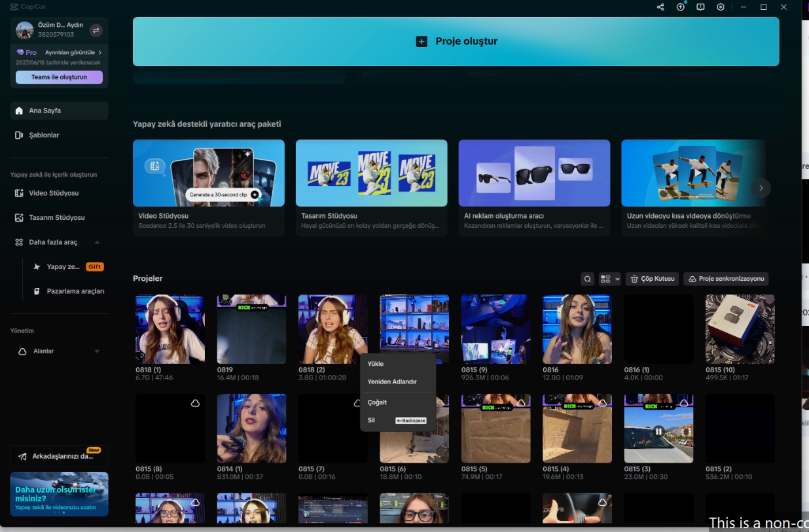Open Tasarım Stüdyosu in sidebar

[59, 217]
